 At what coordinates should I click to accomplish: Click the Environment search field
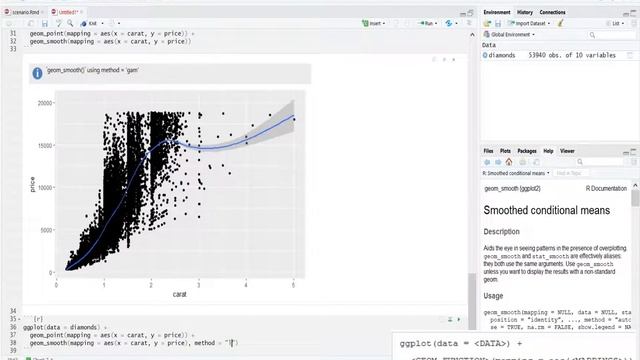point(611,35)
